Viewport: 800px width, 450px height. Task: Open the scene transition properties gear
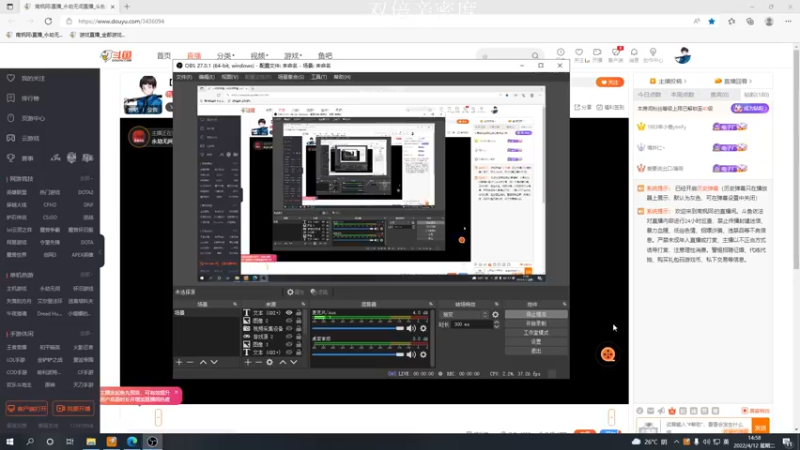pos(495,315)
